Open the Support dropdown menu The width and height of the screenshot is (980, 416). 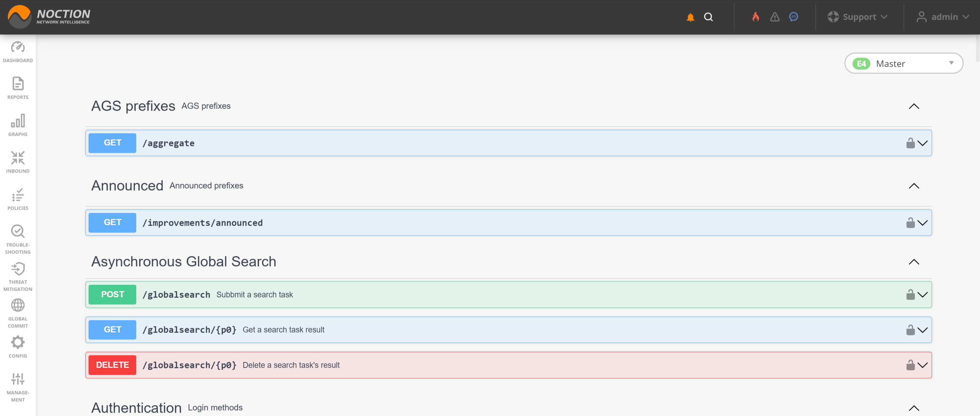pyautogui.click(x=857, y=17)
